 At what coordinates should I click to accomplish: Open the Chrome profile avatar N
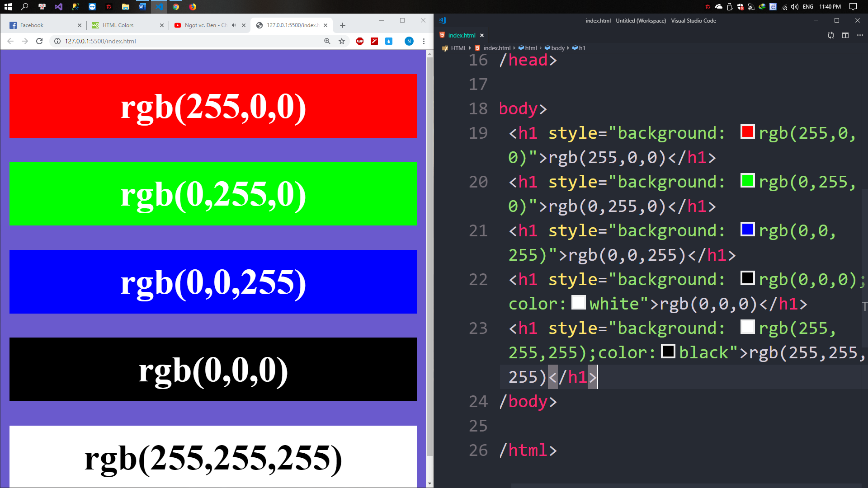[x=409, y=41]
